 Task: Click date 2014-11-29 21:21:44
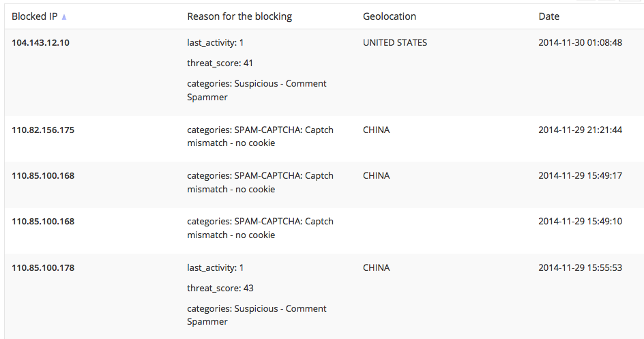580,130
